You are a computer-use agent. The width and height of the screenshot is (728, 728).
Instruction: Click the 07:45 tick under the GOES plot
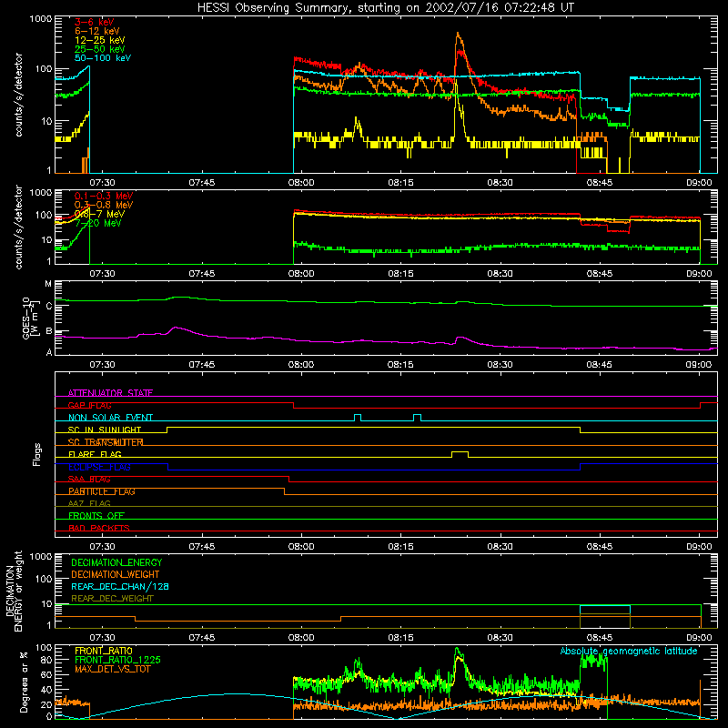[201, 365]
